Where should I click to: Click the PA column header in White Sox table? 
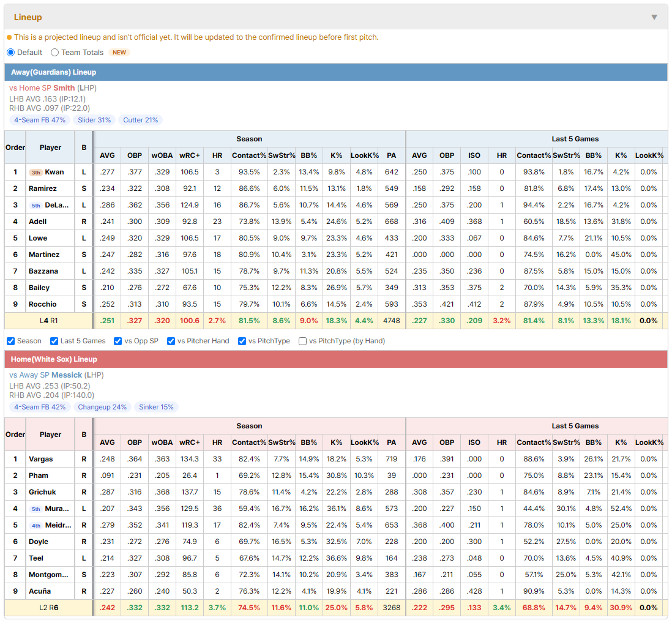click(391, 442)
